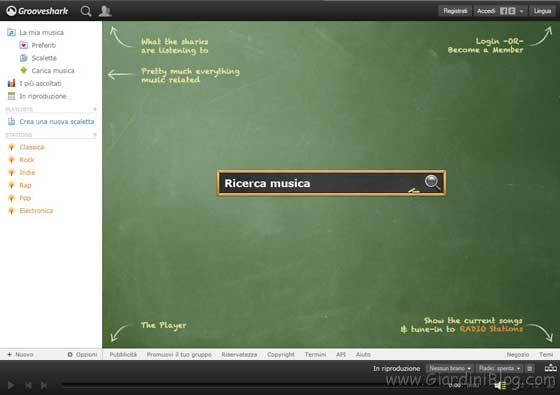Play the Rock station

click(27, 160)
